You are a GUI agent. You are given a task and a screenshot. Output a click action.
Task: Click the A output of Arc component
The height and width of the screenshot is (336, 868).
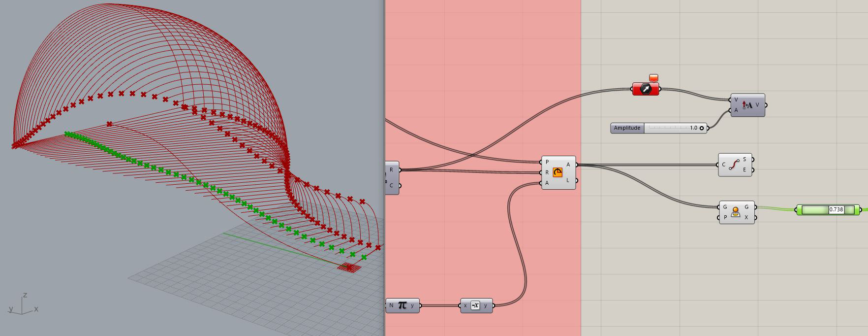pyautogui.click(x=568, y=165)
